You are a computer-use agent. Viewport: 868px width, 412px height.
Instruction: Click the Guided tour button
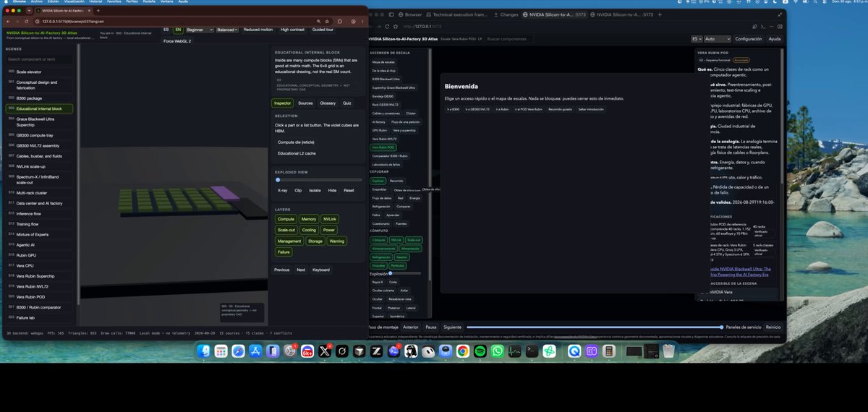click(323, 30)
